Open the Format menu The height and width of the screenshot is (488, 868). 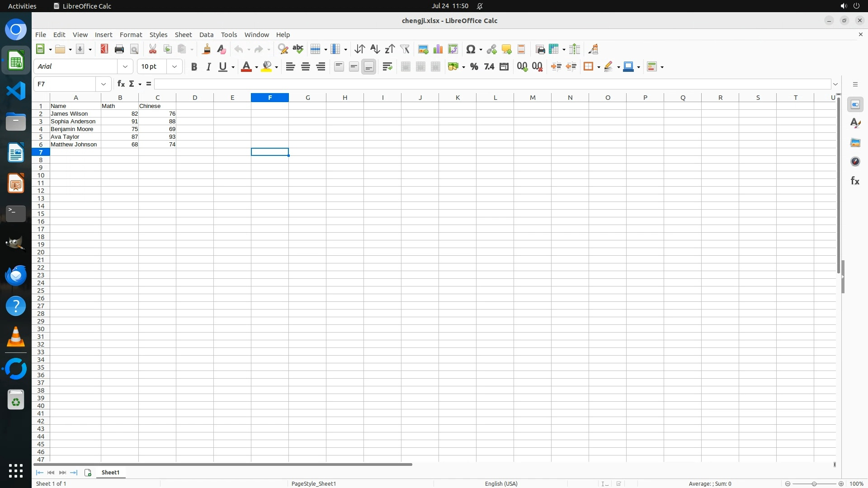click(x=131, y=35)
